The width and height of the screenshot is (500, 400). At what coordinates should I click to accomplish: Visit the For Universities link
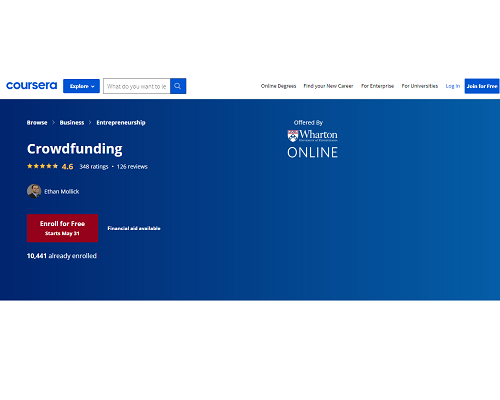point(420,86)
